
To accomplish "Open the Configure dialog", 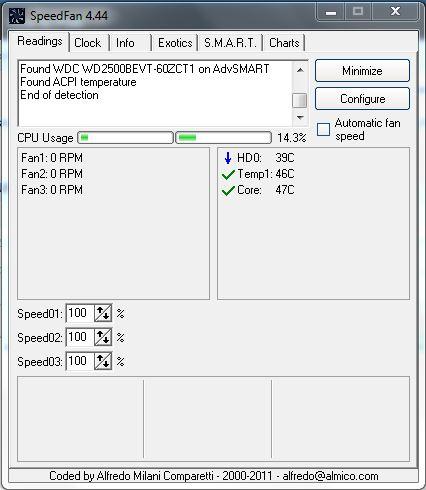I will click(x=362, y=99).
